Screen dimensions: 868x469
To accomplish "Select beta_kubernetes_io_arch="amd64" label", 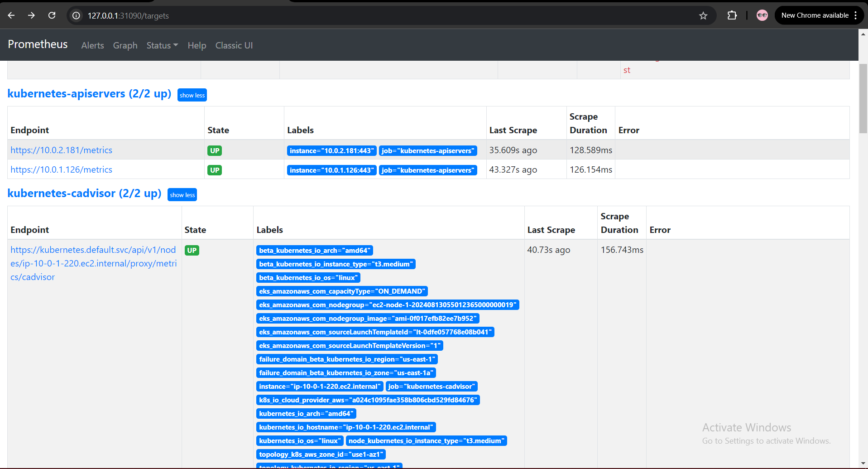I will 314,250.
